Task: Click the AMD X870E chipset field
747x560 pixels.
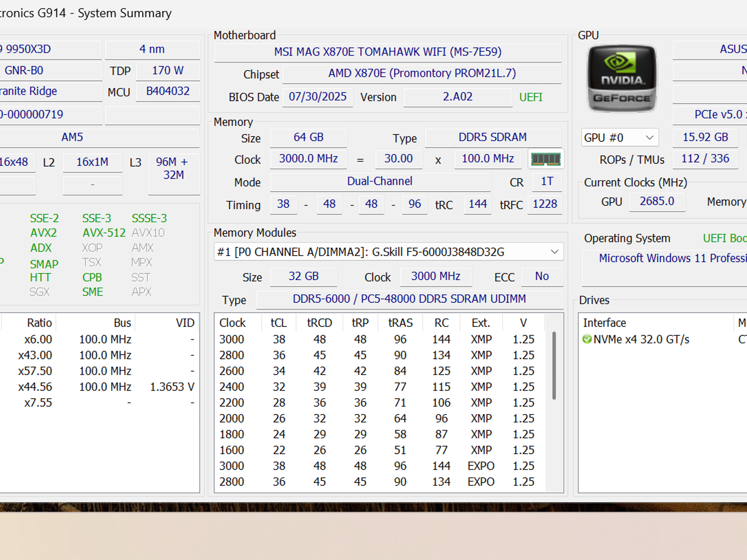Action: click(x=422, y=73)
